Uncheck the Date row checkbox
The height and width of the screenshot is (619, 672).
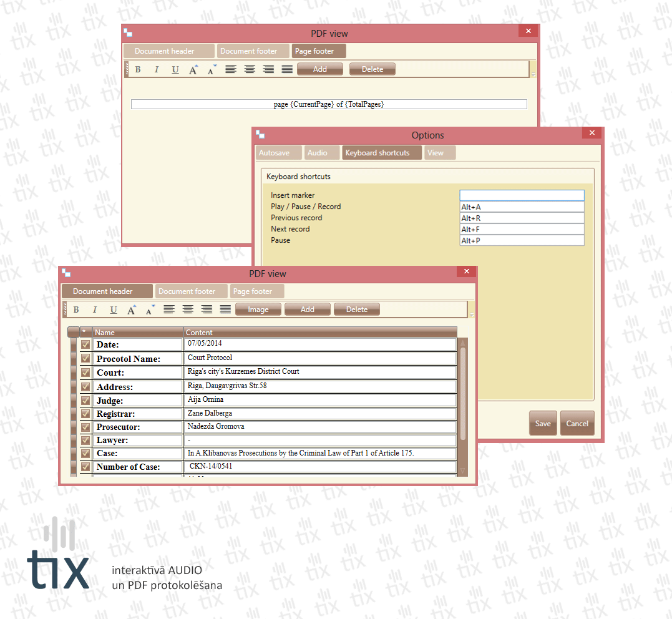click(85, 344)
